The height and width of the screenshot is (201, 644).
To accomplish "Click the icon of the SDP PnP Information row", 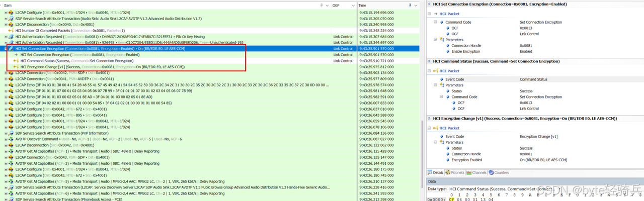I will coord(12,133).
